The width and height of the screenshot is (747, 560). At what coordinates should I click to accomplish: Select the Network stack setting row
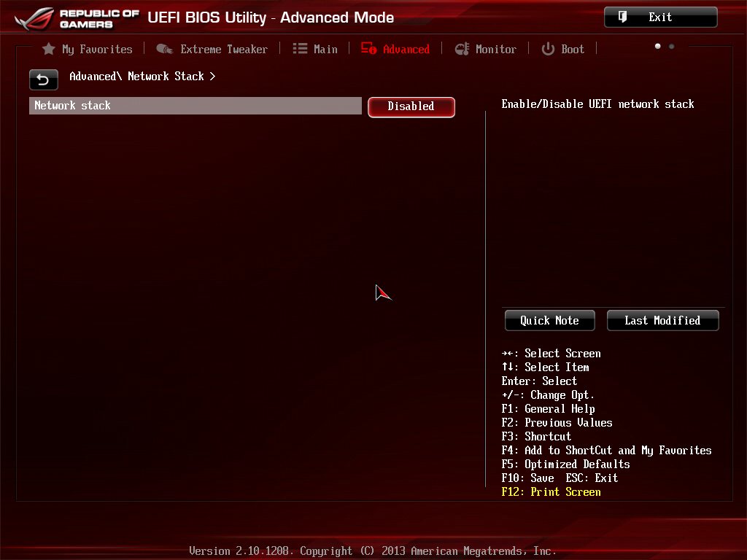[196, 106]
